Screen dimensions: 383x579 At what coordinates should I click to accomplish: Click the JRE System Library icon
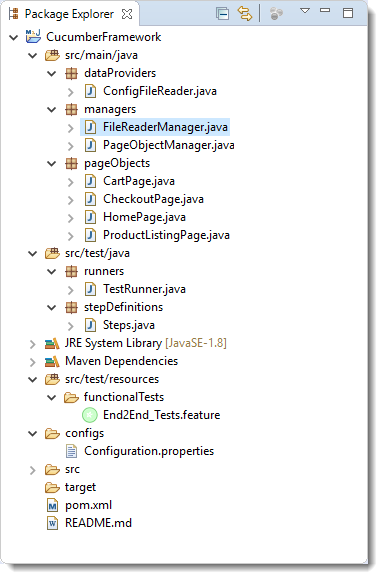tap(52, 343)
